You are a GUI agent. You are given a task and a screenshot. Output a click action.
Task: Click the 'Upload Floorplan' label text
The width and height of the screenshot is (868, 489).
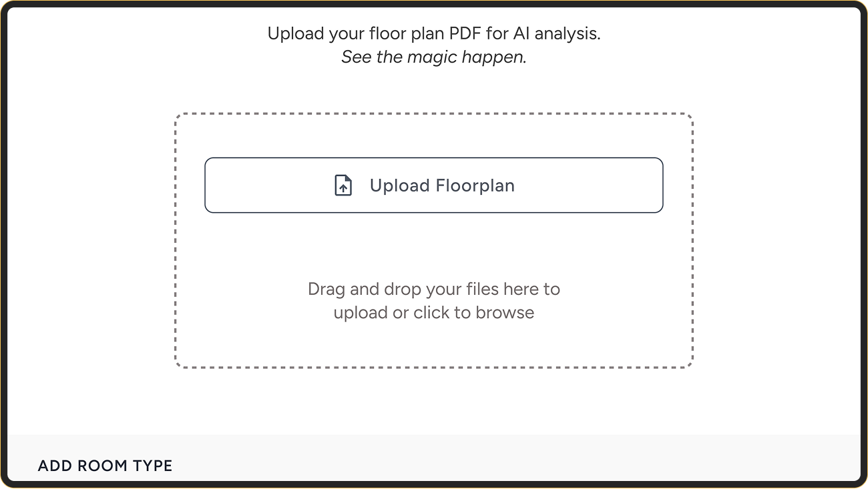(x=442, y=185)
